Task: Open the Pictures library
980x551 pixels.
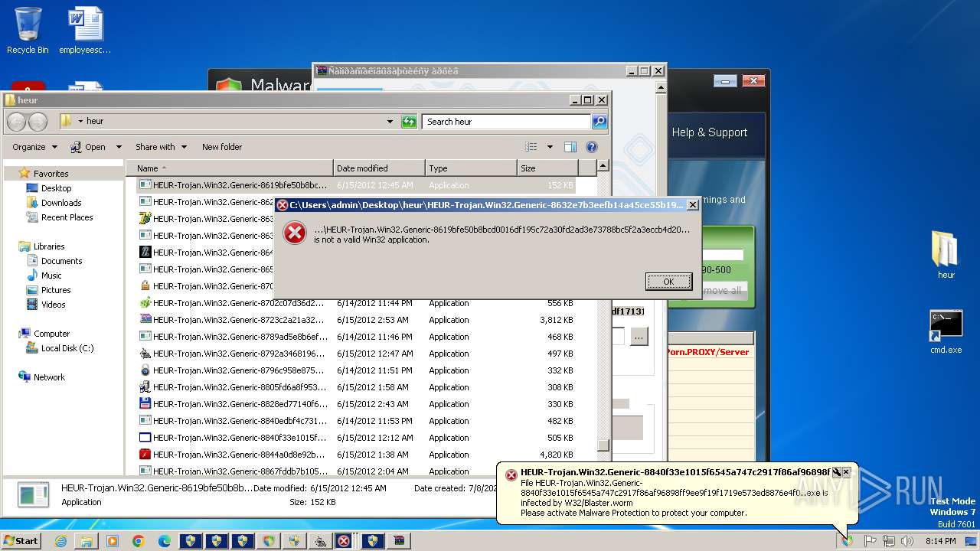Action: [56, 290]
